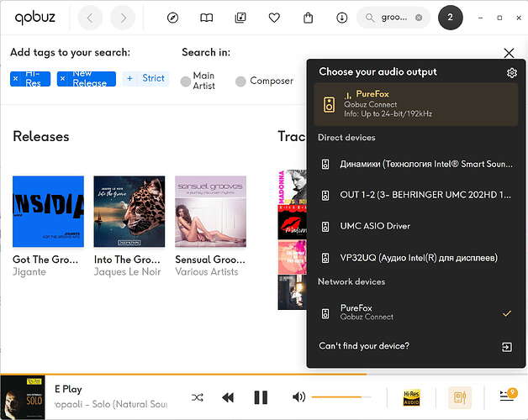
Task: Toggle the audio output device panel
Action: 459,397
